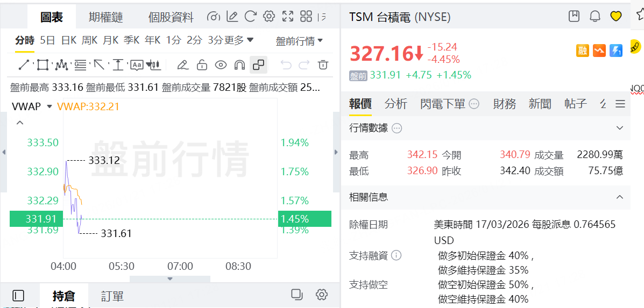Image resolution: width=644 pixels, height=308 pixels.
Task: Select the price range measure tool
Action: coord(118,65)
